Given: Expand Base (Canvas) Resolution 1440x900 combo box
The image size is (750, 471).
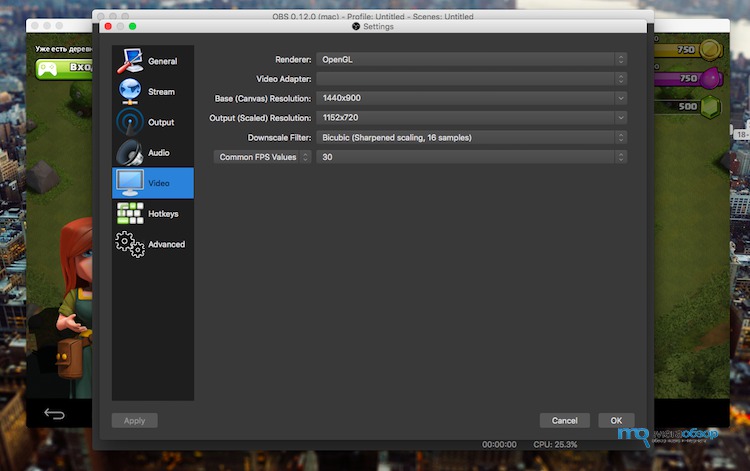Looking at the screenshot, I should tap(471, 98).
